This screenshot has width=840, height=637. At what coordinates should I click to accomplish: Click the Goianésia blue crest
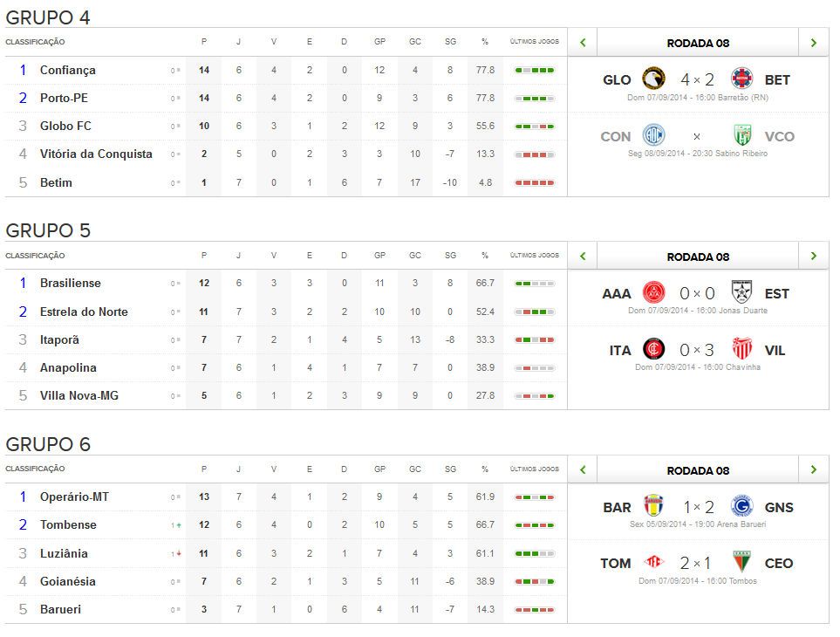point(741,506)
